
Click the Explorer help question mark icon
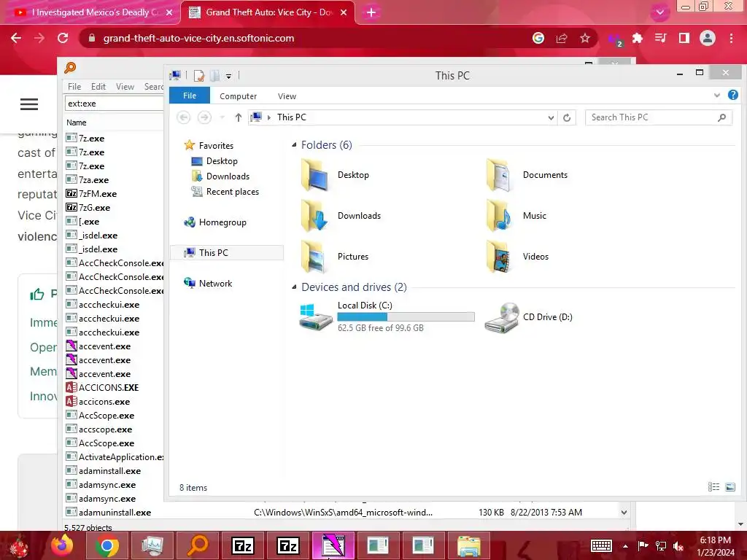point(732,96)
